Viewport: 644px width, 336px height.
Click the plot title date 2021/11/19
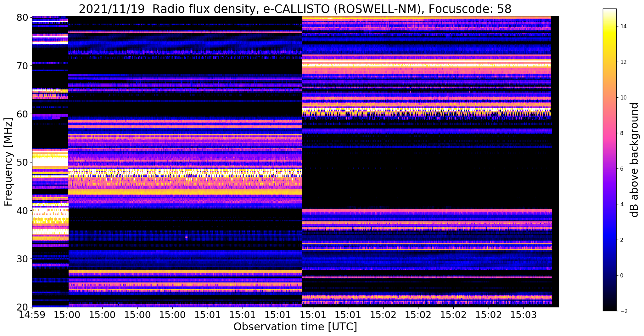click(112, 9)
